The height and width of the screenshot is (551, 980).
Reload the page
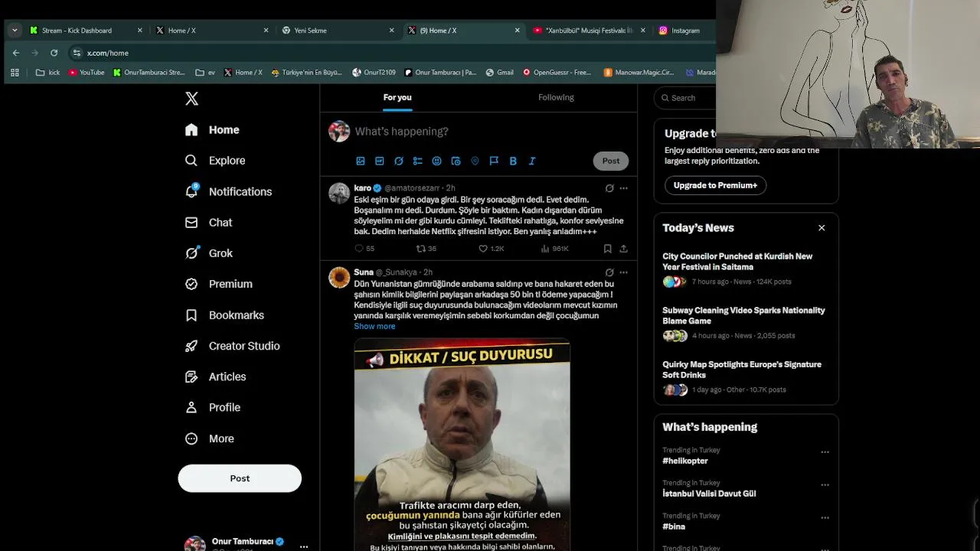point(54,53)
